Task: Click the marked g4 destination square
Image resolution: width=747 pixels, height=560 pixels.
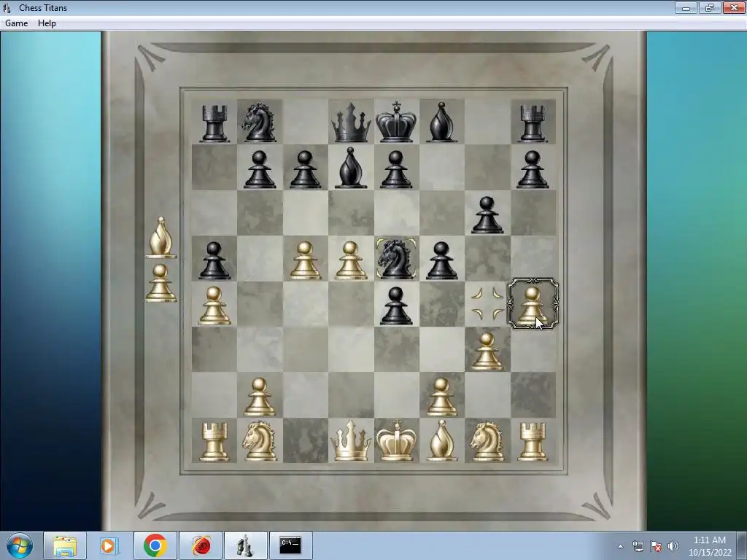Action: [x=487, y=304]
